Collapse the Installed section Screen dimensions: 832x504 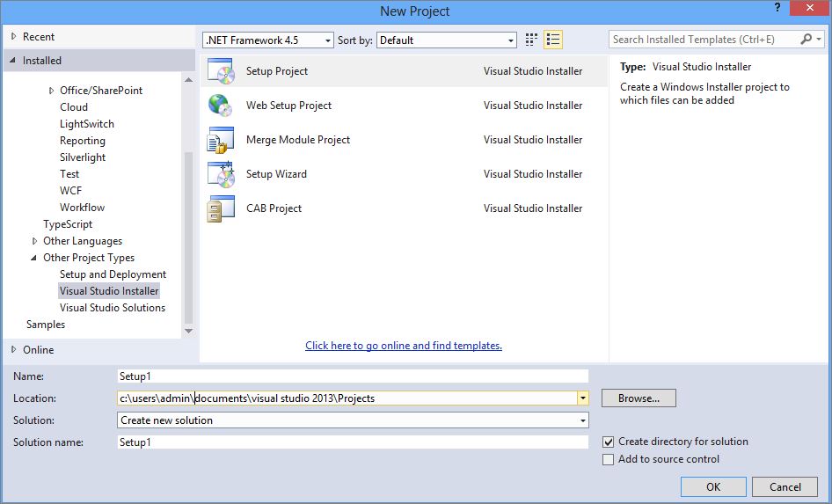12,61
